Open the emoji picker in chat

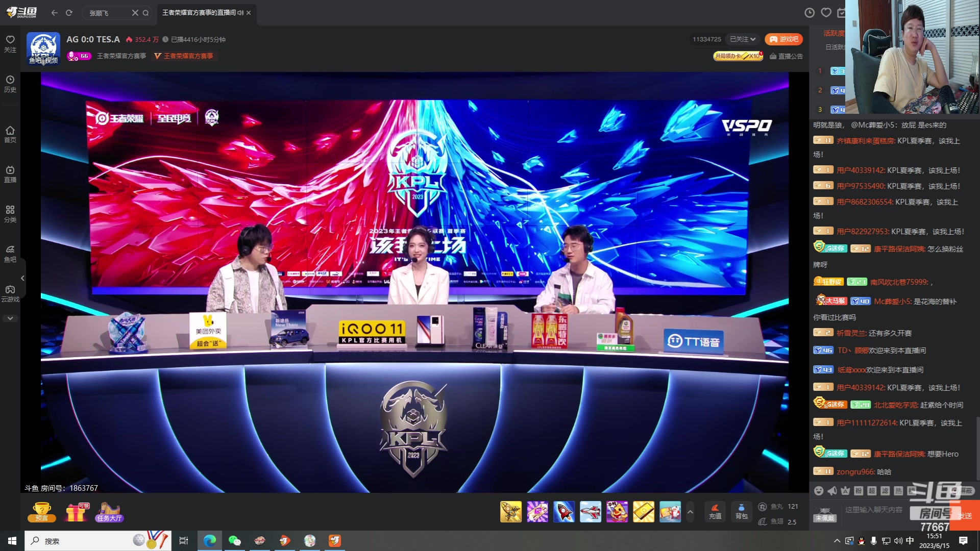point(819,491)
